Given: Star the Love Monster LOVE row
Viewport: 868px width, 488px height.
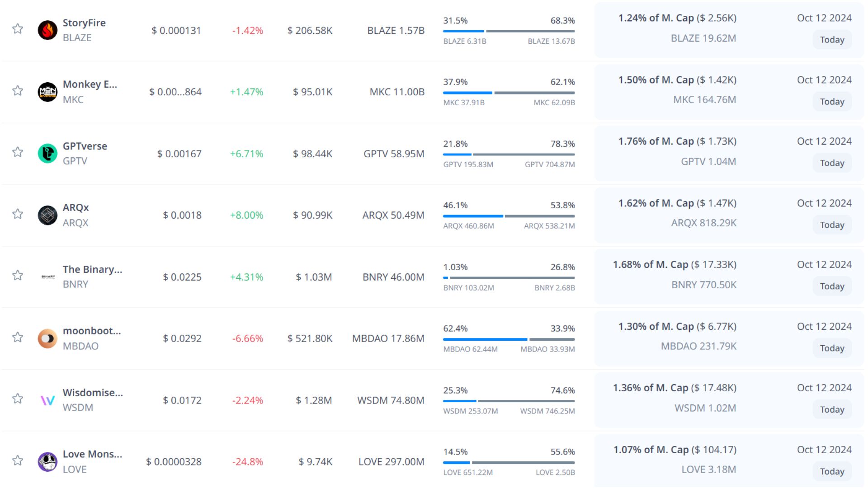Looking at the screenshot, I should pyautogui.click(x=18, y=460).
